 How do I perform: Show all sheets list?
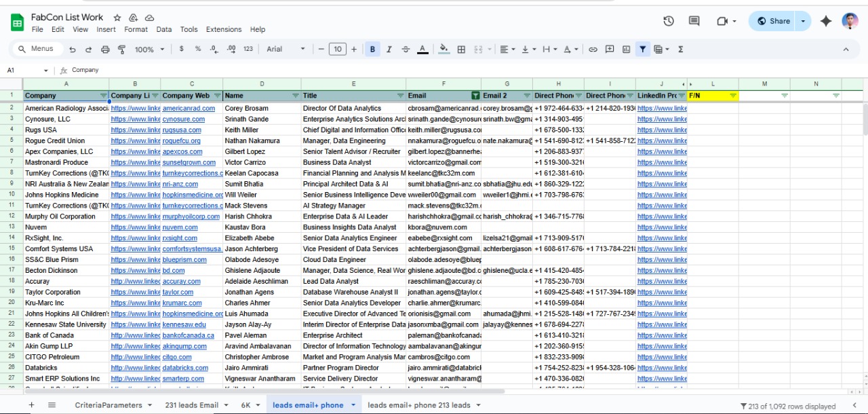(x=52, y=405)
